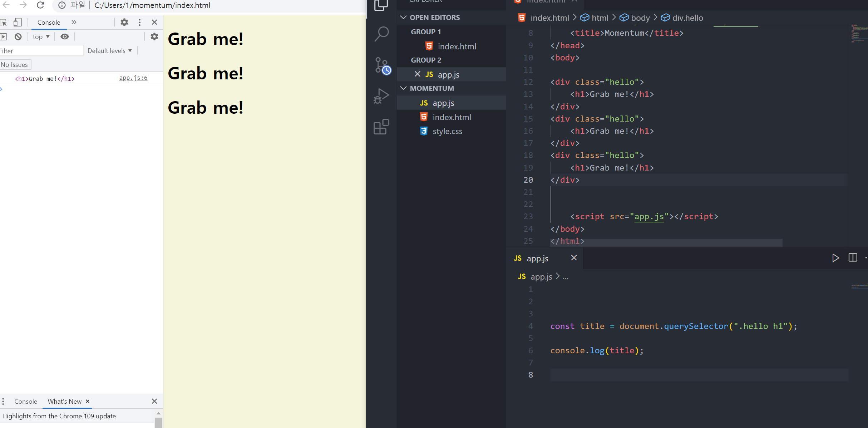The height and width of the screenshot is (428, 868).
Task: Open the Search view in VS Code
Action: click(381, 34)
